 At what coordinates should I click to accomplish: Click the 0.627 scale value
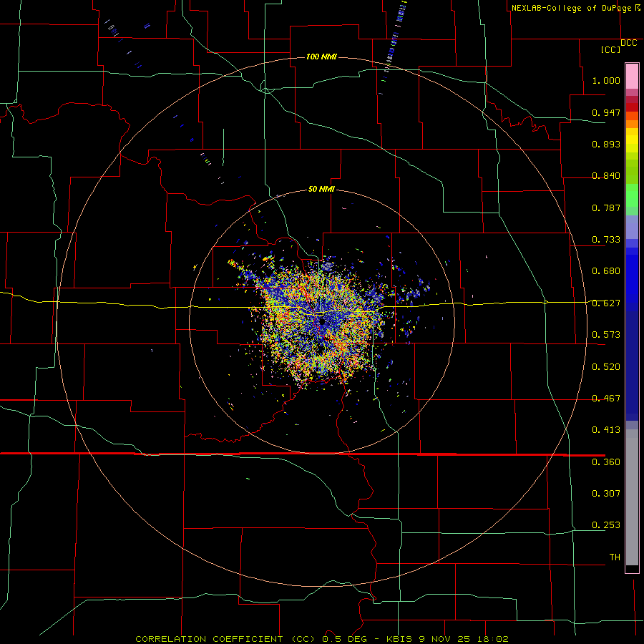(x=606, y=303)
